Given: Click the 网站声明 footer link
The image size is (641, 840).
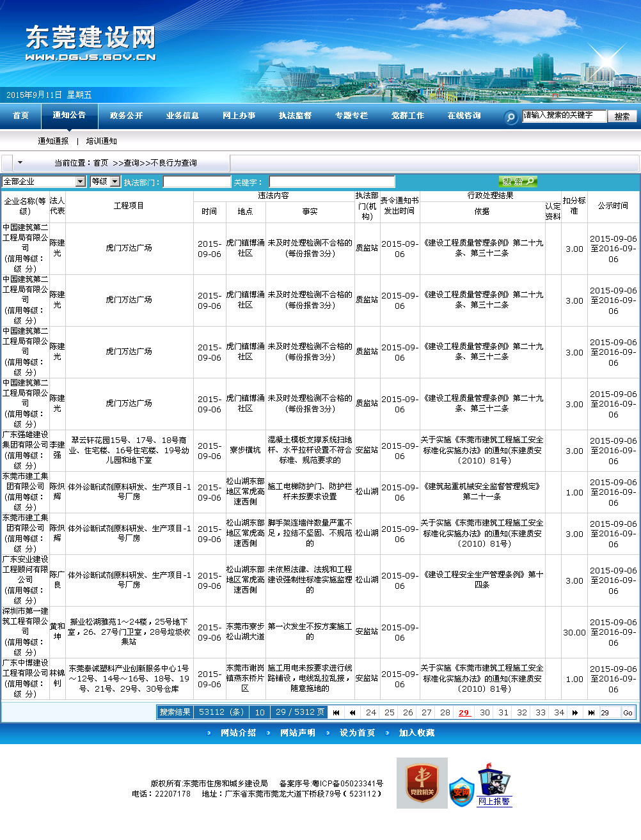Looking at the screenshot, I should point(297,733).
